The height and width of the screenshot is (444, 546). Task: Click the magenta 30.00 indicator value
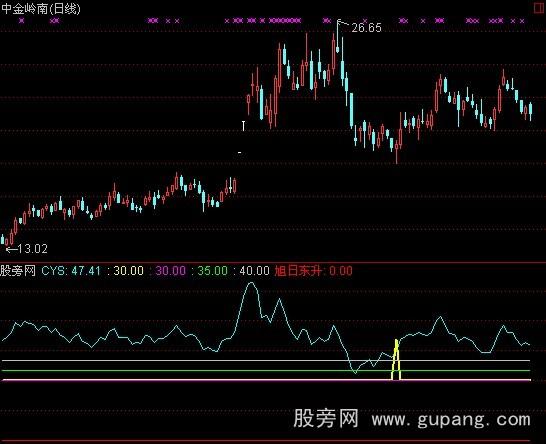(170, 271)
